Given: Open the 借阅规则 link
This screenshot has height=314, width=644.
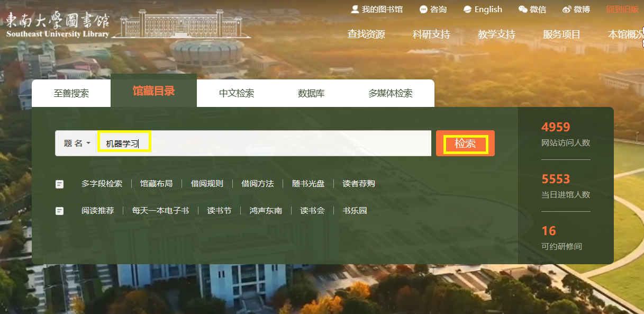Looking at the screenshot, I should coord(207,184).
